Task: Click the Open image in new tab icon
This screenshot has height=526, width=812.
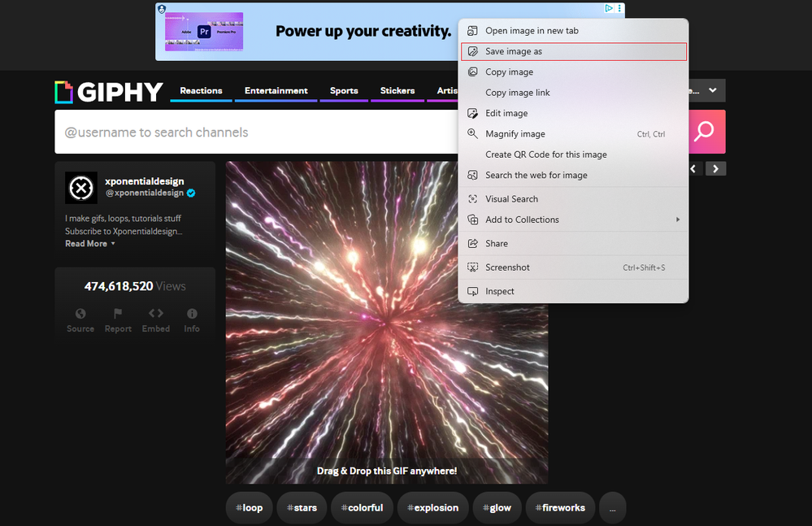Action: point(473,31)
